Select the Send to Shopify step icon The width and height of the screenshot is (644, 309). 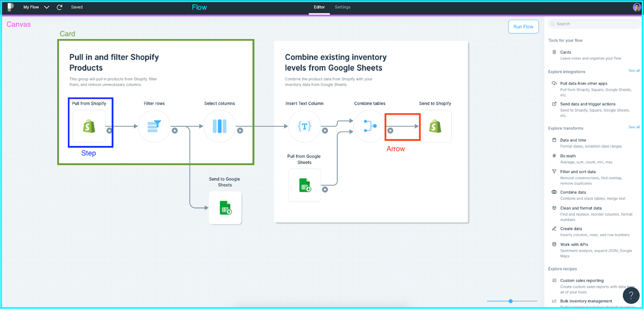click(436, 126)
